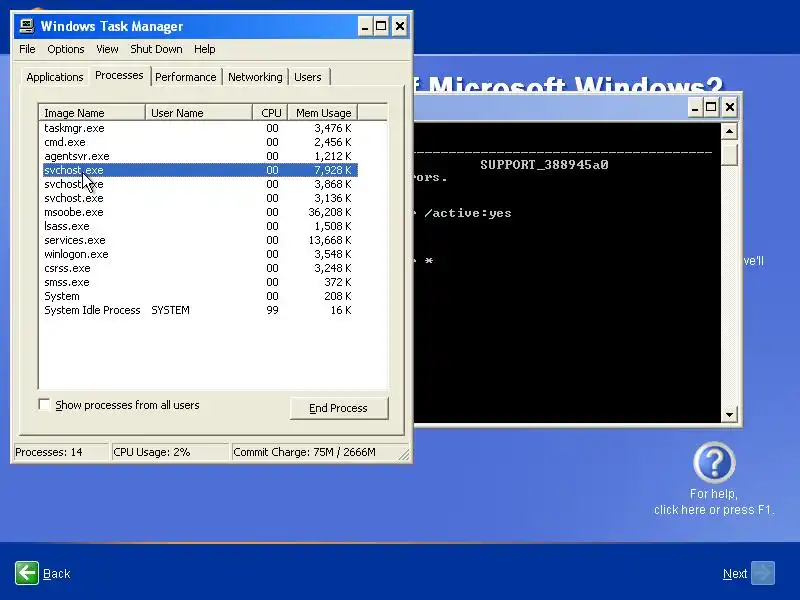Viewport: 800px width, 600px height.
Task: Select the taskmgr.exe process row
Action: click(x=200, y=128)
